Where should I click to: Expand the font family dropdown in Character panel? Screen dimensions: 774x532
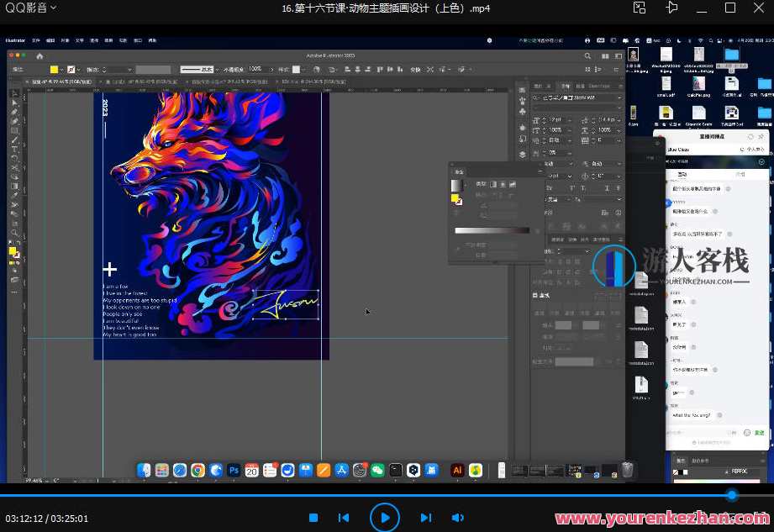619,98
